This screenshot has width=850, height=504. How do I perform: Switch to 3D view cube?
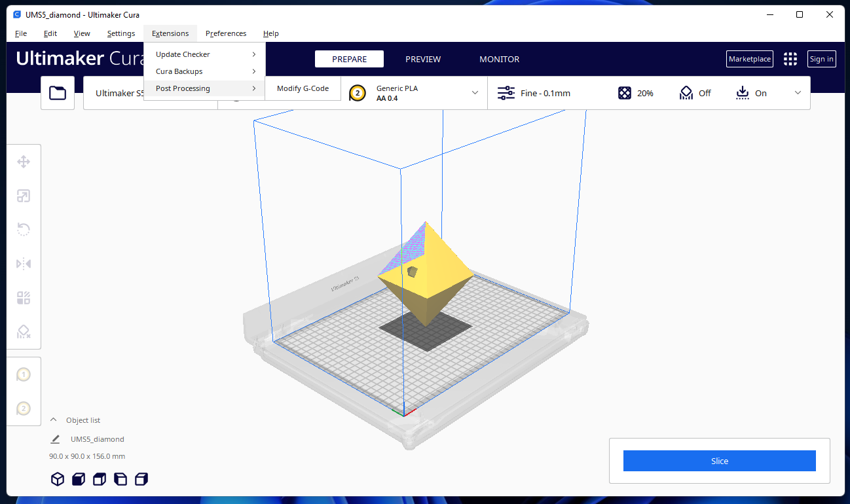58,479
